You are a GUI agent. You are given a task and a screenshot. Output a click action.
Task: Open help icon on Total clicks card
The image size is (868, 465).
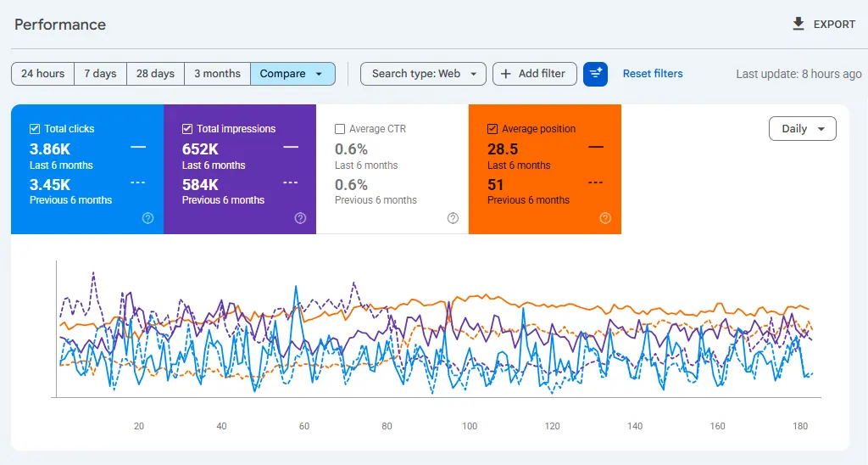(x=147, y=218)
